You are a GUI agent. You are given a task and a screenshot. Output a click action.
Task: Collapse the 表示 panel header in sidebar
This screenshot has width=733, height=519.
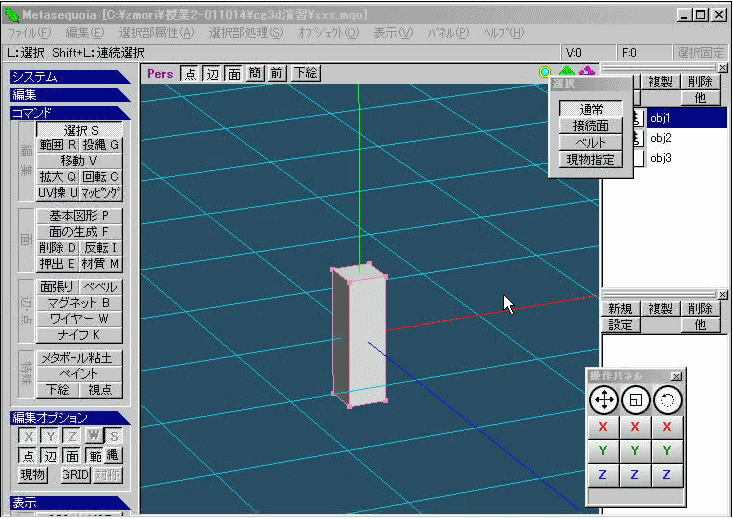click(69, 503)
